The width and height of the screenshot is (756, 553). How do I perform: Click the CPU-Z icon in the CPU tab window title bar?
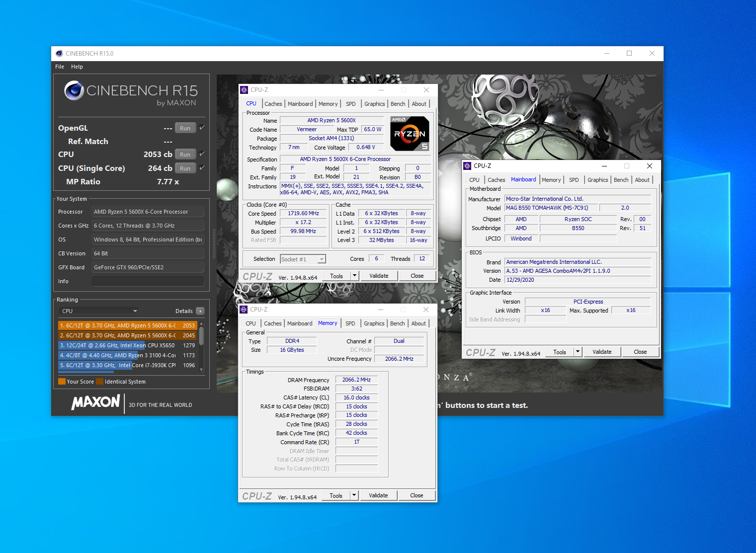(244, 90)
